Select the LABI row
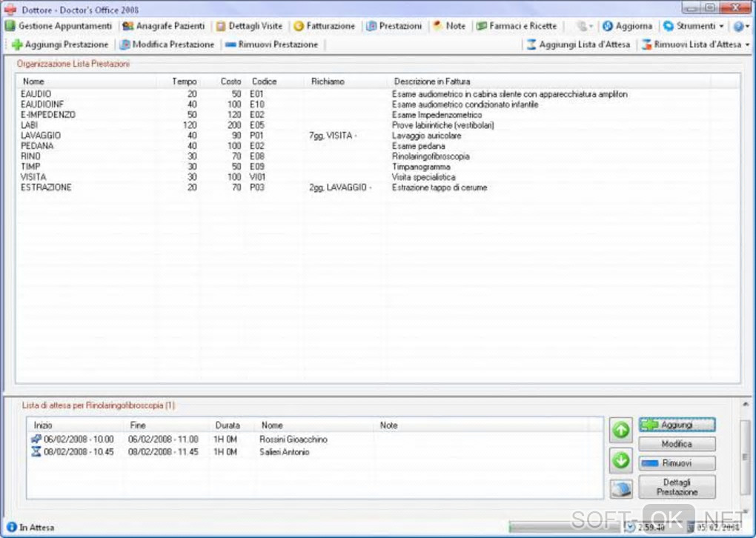The height and width of the screenshot is (538, 756). [378, 125]
